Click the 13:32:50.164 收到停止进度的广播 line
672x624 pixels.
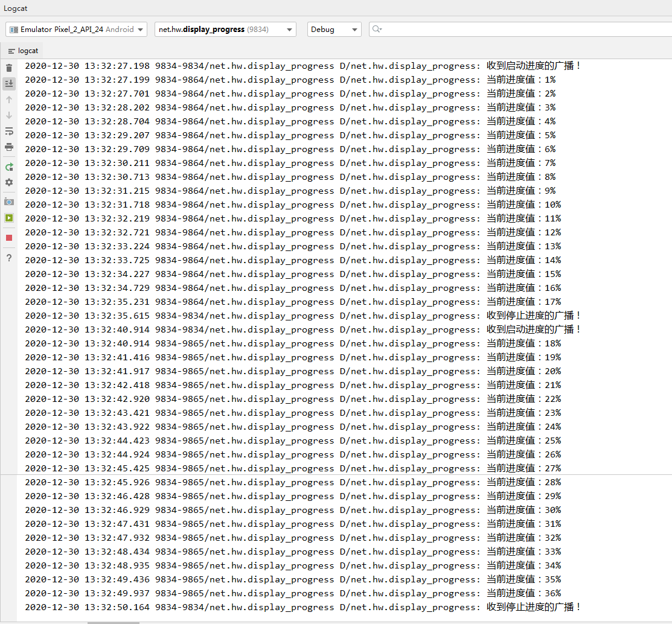pos(302,607)
